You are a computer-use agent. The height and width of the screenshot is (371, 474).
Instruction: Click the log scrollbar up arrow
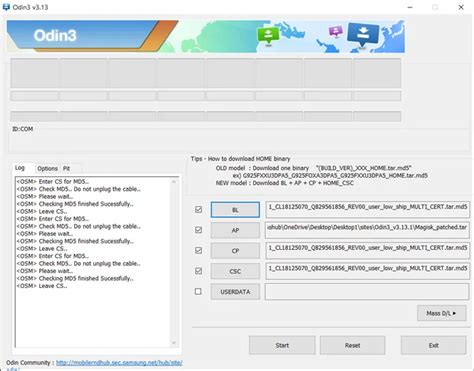[174, 182]
